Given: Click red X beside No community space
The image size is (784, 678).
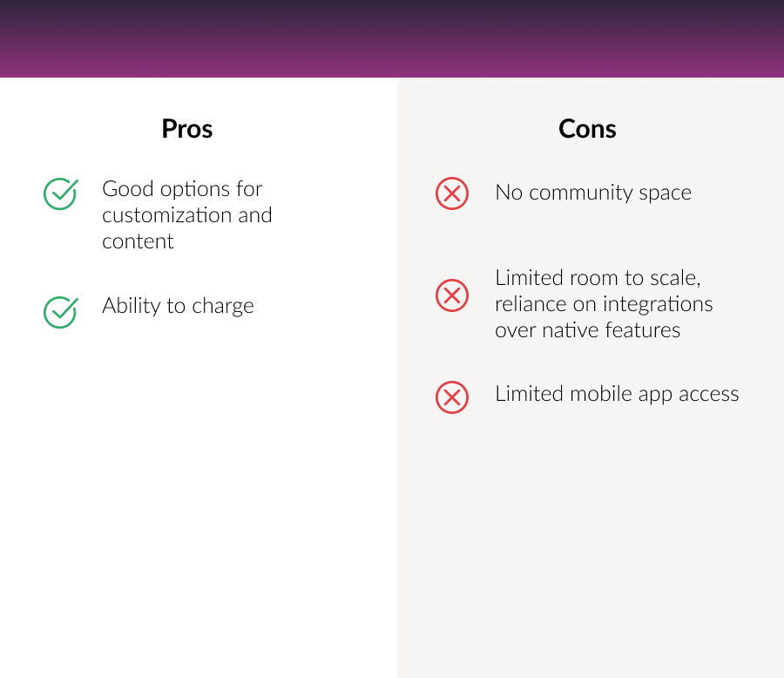Looking at the screenshot, I should [x=451, y=193].
